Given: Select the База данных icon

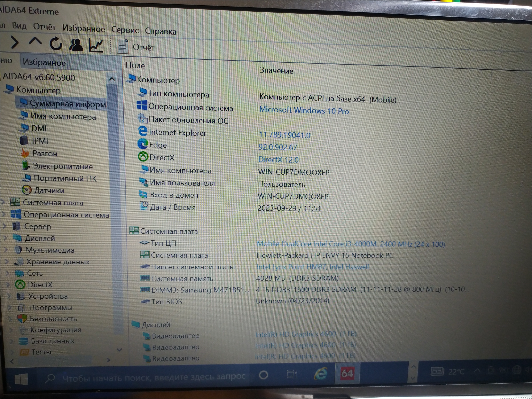Looking at the screenshot, I should tap(24, 341).
